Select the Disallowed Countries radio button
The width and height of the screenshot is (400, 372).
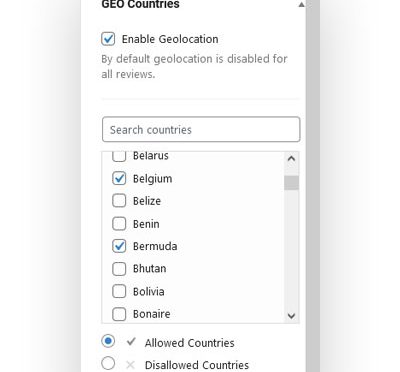click(x=108, y=363)
